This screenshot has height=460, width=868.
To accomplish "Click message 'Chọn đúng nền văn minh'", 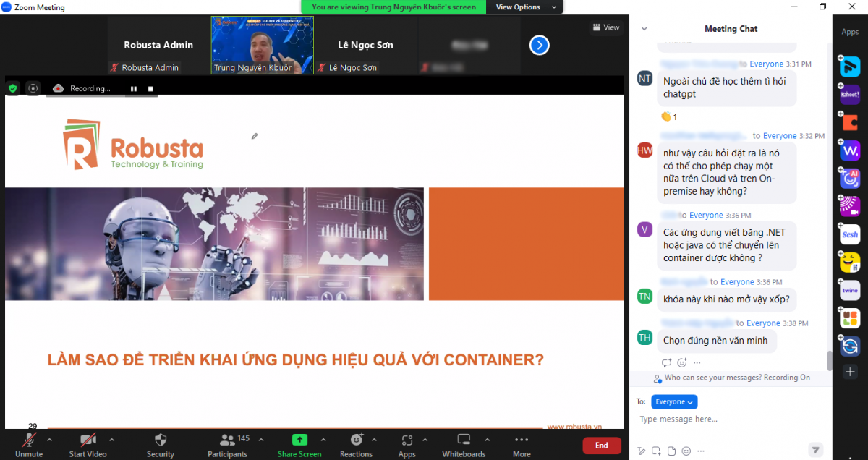I will (716, 340).
